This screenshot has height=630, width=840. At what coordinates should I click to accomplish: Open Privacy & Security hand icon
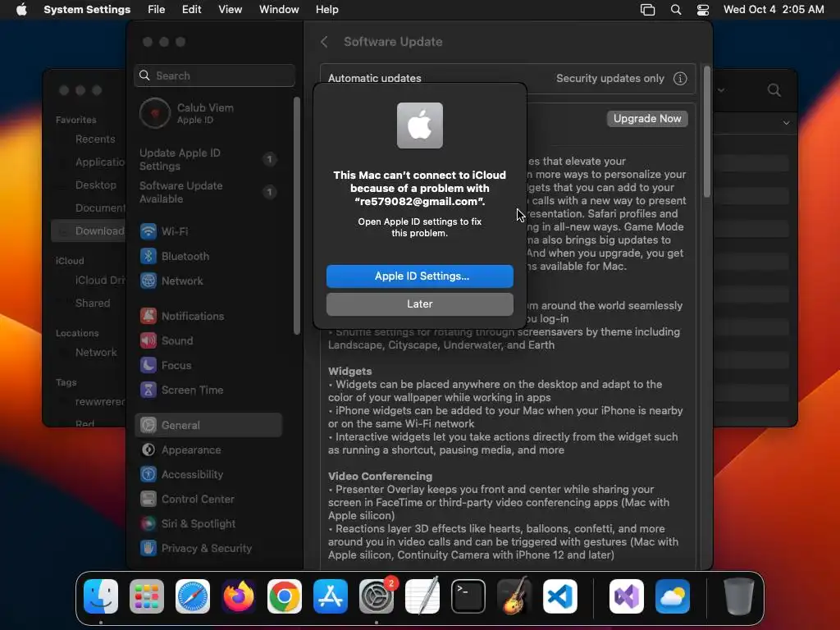(148, 549)
